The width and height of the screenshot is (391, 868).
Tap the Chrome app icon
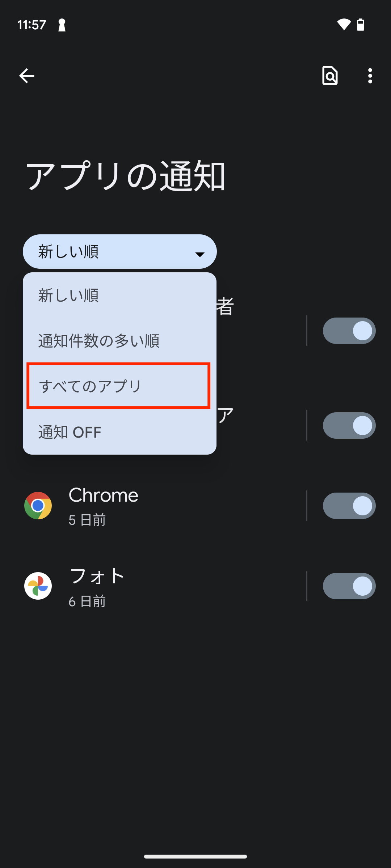point(38,506)
